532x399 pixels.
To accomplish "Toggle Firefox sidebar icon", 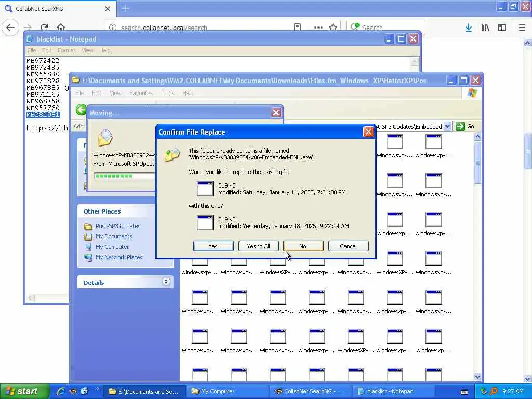I will (502, 28).
